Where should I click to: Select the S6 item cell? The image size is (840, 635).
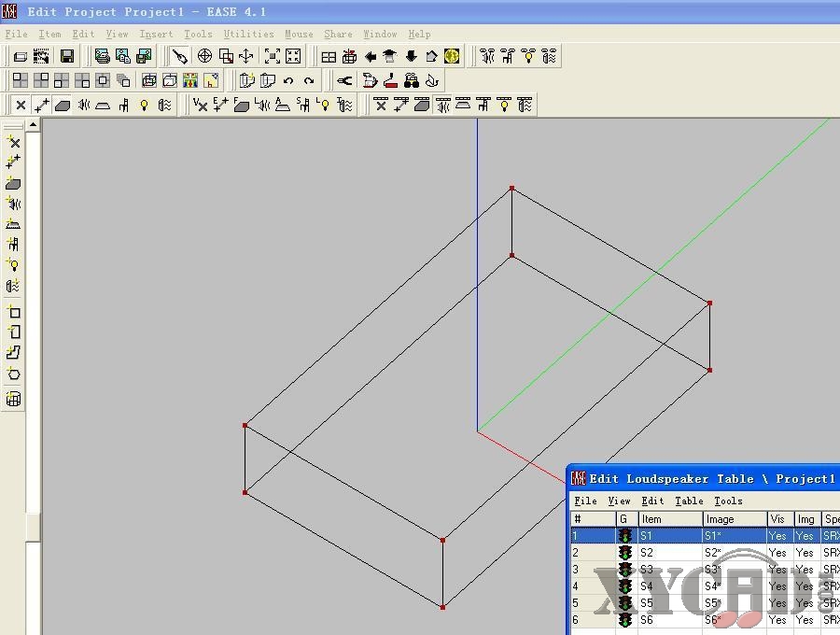coord(671,619)
